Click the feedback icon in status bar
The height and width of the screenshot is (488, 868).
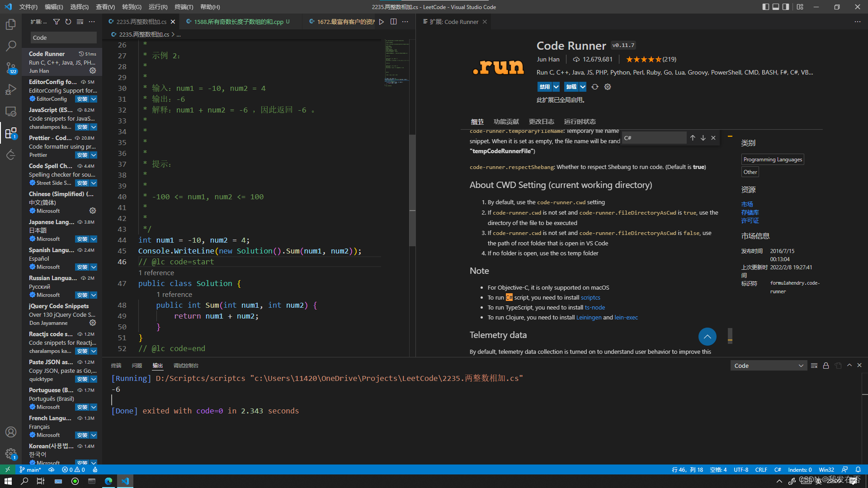(844, 469)
